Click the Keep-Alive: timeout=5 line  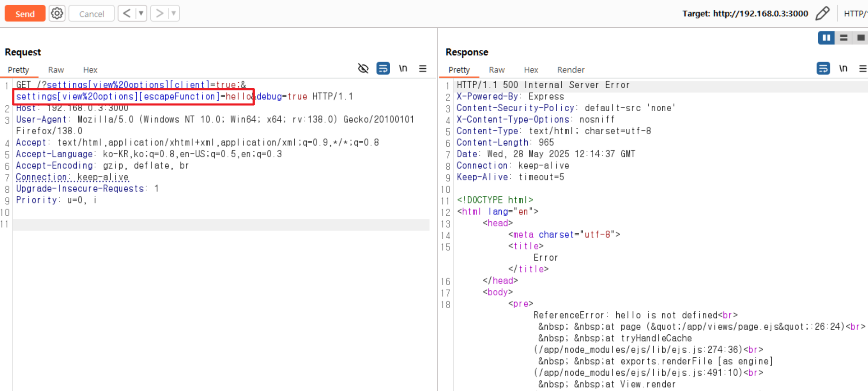[x=510, y=177]
